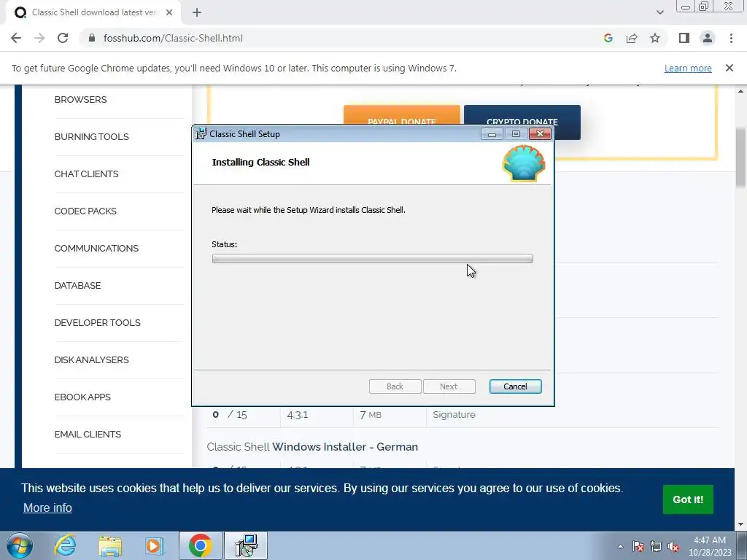Open the Windows Start menu
Screen dimensions: 747x560
(x=20, y=545)
